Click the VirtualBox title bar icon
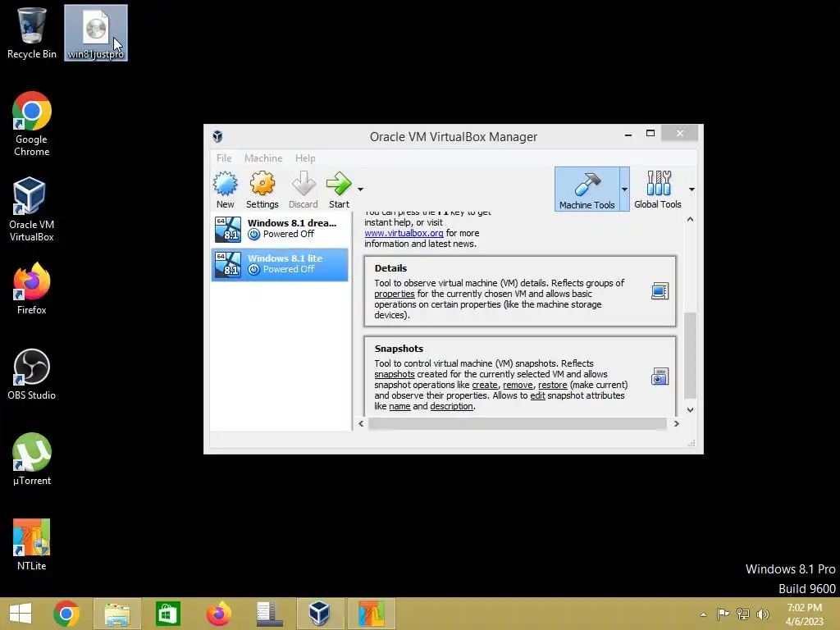840x630 pixels. click(217, 136)
